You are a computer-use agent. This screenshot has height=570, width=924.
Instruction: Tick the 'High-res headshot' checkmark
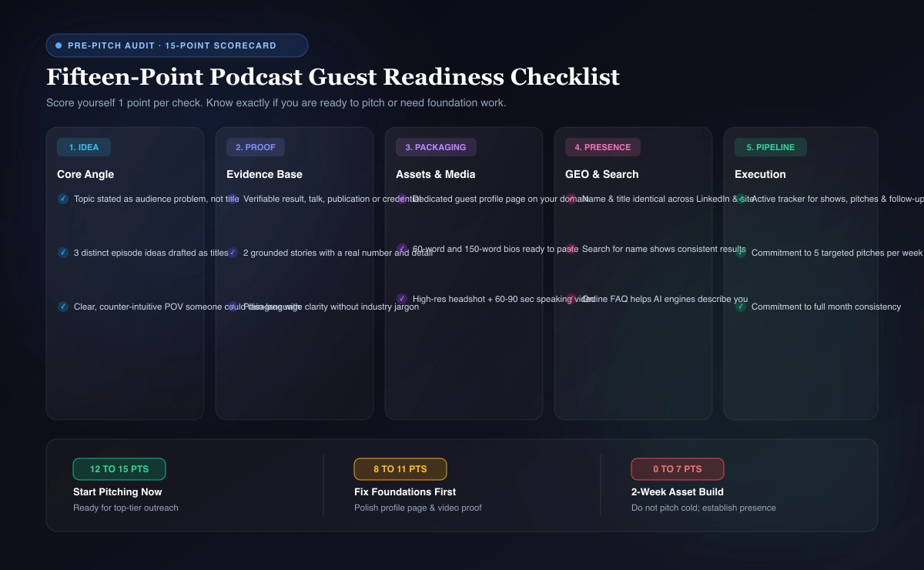point(402,299)
